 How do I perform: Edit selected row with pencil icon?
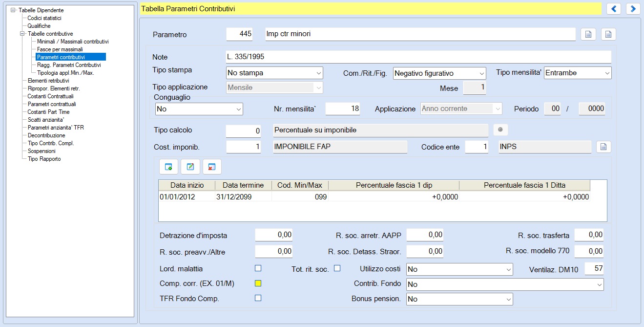(x=190, y=167)
